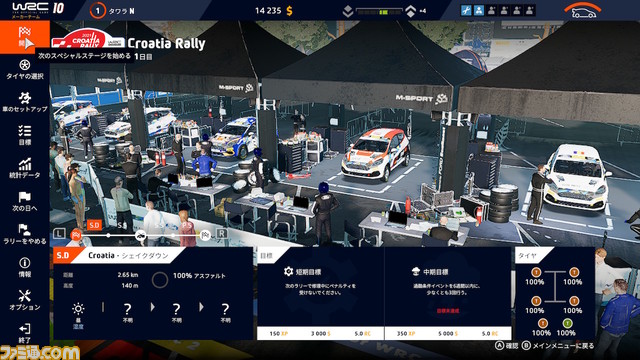The height and width of the screenshot is (360, 640).
Task: Select the orange shakedown flag timeline marker
Action: pos(76,235)
